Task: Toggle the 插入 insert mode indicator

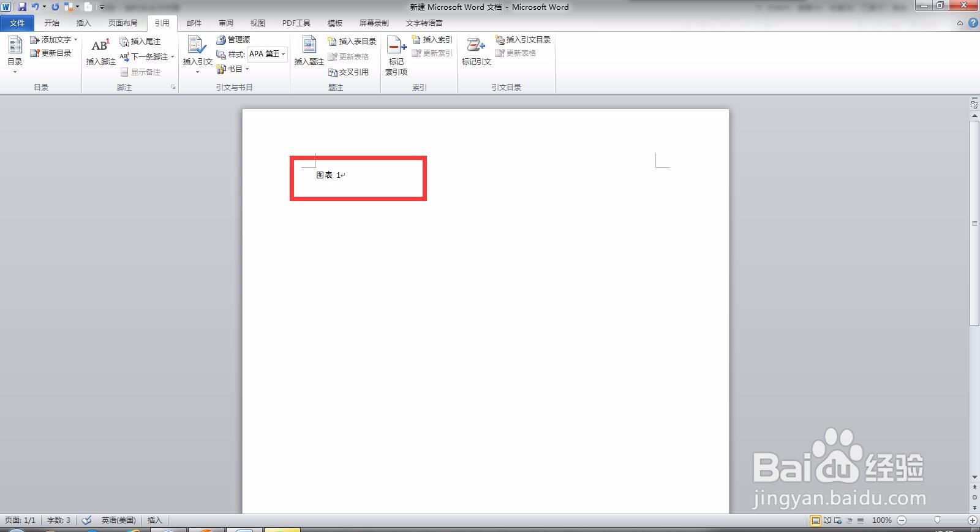Action: click(154, 520)
